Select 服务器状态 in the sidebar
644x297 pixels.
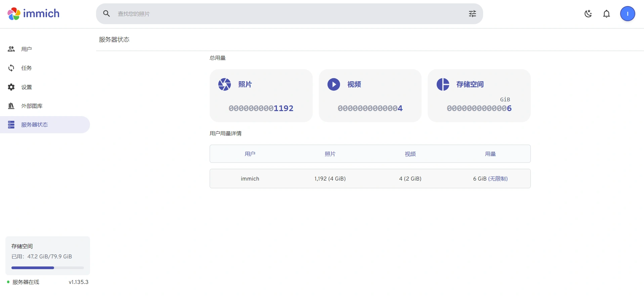tap(35, 125)
